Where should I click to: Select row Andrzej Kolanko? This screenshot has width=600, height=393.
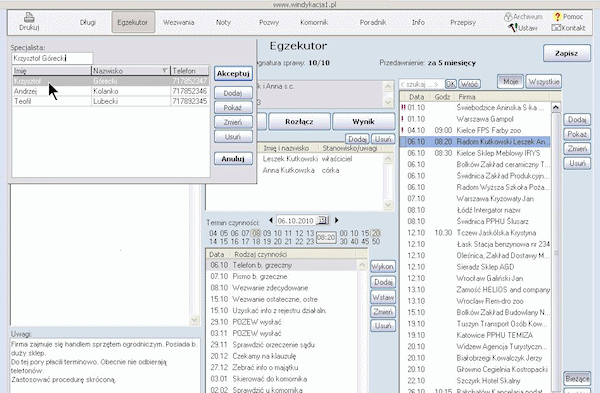pos(111,91)
